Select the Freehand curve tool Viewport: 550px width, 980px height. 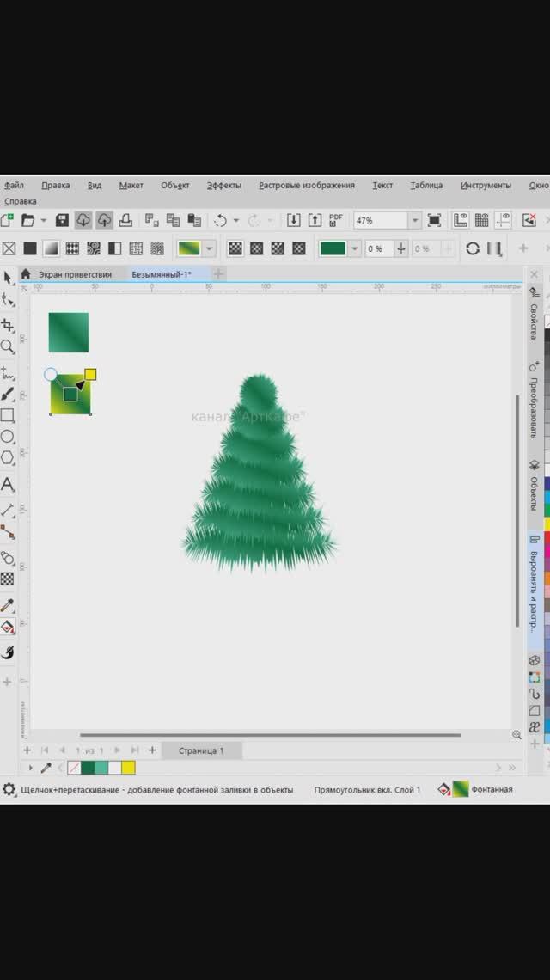(x=8, y=373)
